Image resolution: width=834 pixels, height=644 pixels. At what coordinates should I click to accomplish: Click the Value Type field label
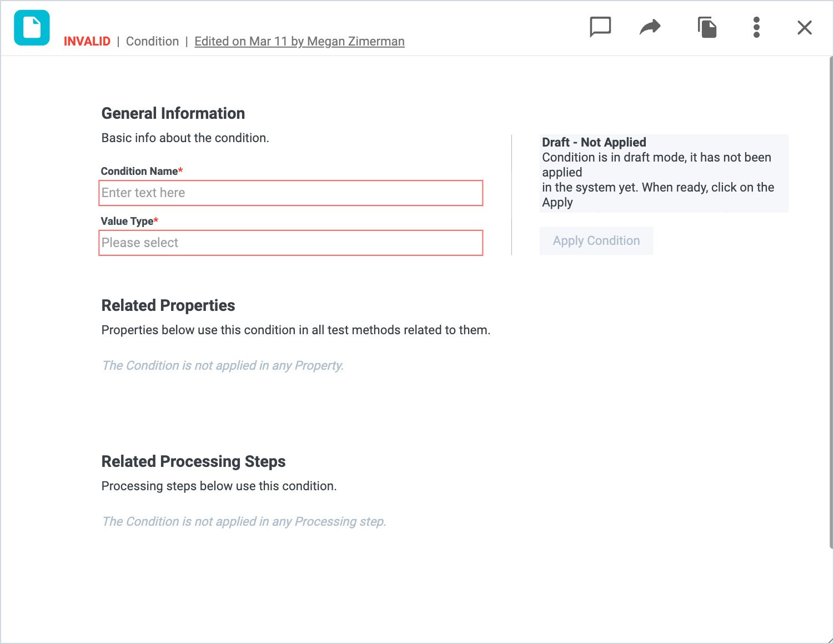[129, 221]
